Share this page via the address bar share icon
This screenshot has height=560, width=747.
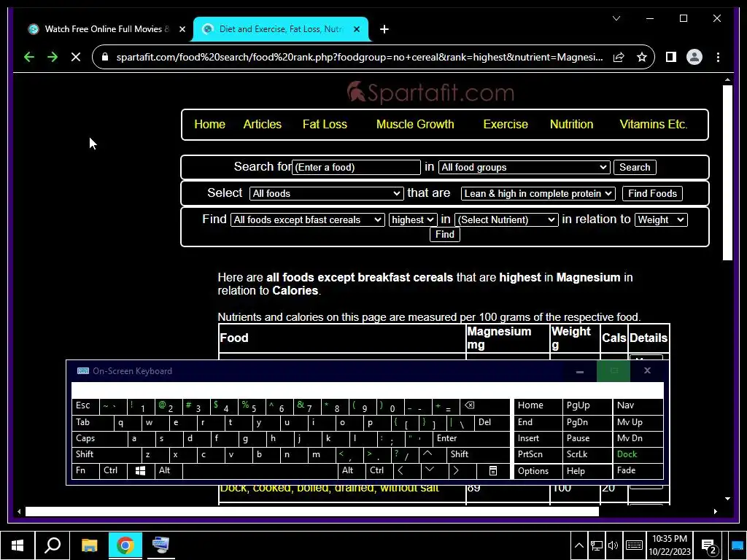click(x=619, y=57)
